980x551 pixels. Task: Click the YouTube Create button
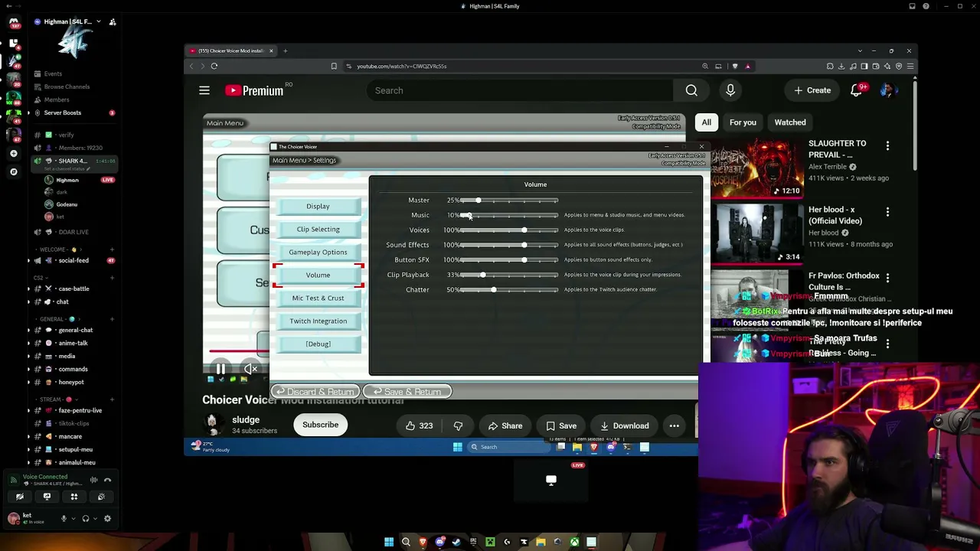(812, 90)
